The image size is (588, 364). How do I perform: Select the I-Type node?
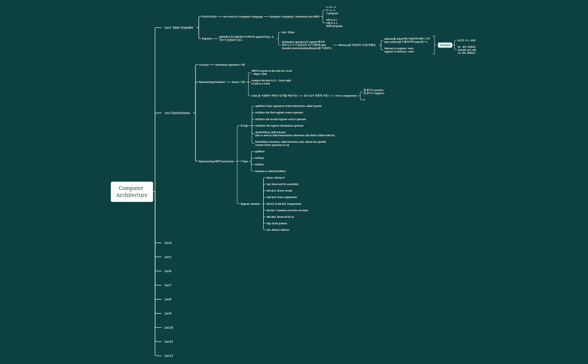tap(244, 161)
